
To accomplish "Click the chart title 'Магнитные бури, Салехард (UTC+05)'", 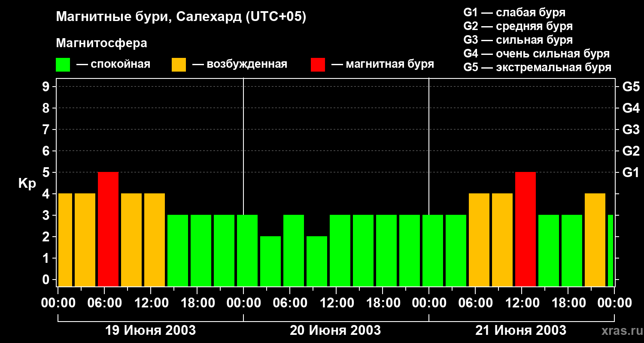I will pyautogui.click(x=181, y=17).
